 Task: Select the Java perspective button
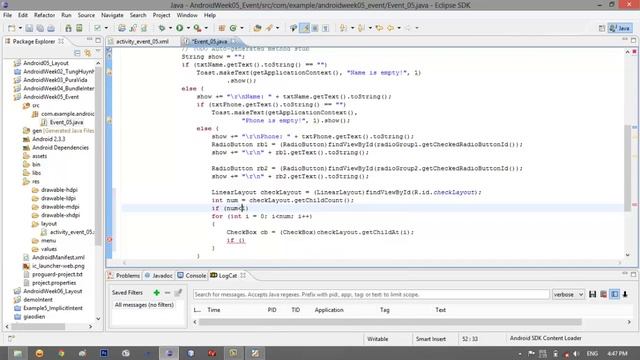(x=620, y=28)
